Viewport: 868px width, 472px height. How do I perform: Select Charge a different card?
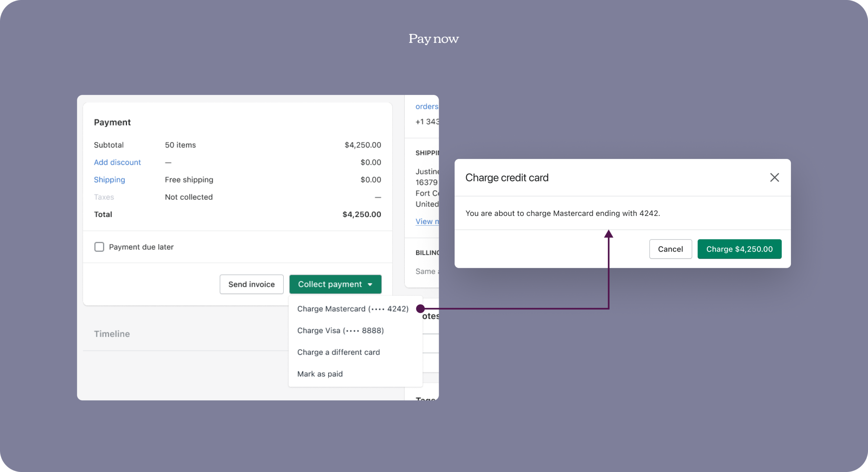coord(338,352)
